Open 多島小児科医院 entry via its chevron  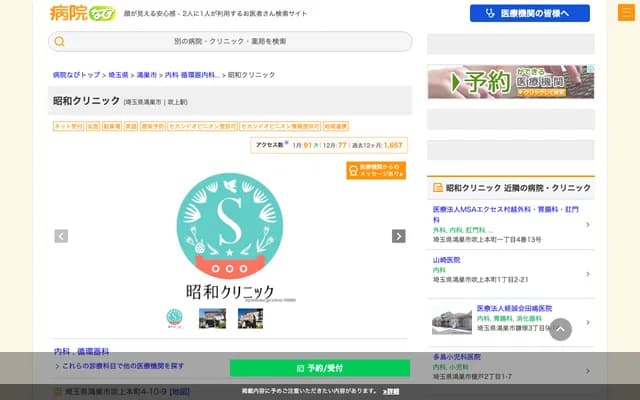(x=588, y=371)
